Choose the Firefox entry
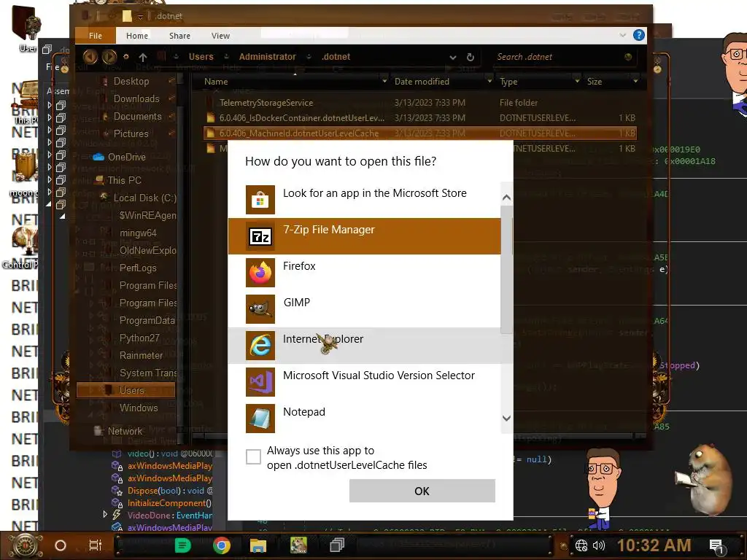The width and height of the screenshot is (747, 560). (x=365, y=273)
